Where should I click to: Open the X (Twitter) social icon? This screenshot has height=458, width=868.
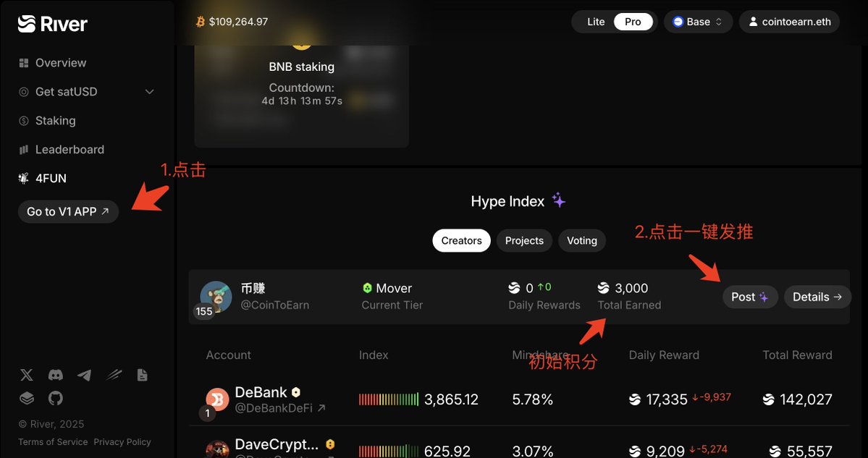[x=27, y=375]
